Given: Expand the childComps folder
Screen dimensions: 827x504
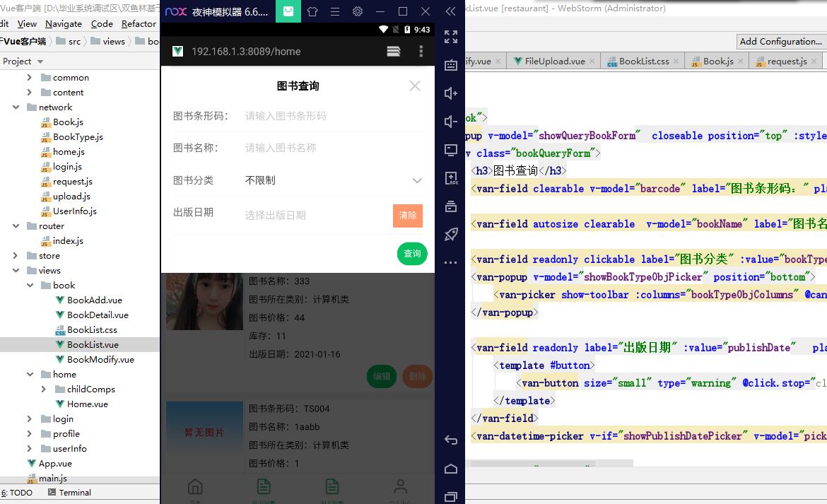Looking at the screenshot, I should (44, 389).
